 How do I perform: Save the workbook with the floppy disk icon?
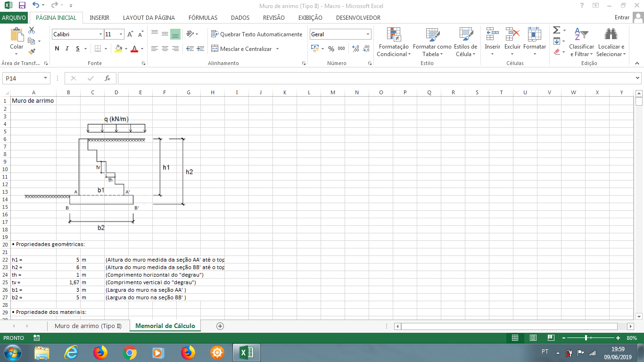point(22,6)
